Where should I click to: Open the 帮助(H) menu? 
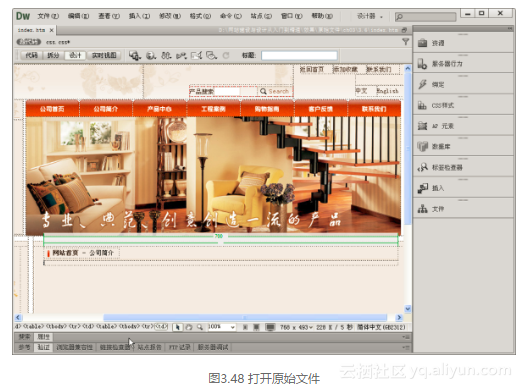click(x=322, y=16)
